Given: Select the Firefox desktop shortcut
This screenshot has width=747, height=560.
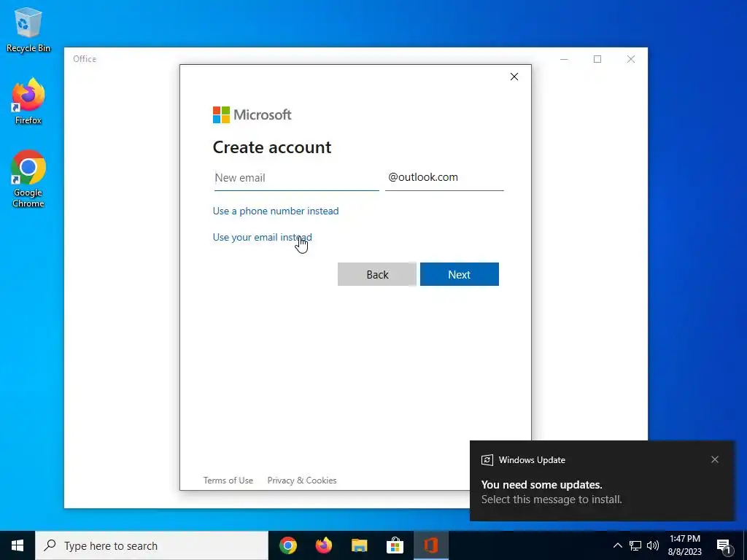Looking at the screenshot, I should click(28, 101).
